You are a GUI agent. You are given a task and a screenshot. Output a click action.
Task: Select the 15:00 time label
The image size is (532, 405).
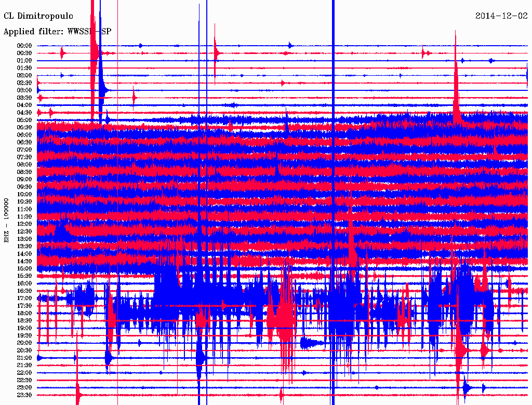pos(24,268)
